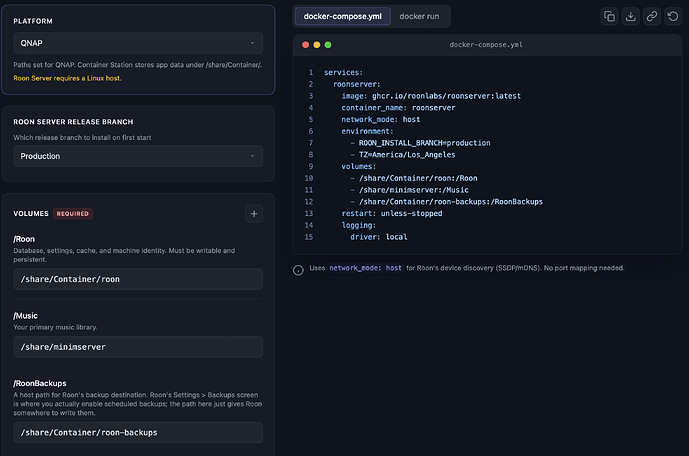Add a volume with the plus icon
Screen dimensions: 689x456
[254, 214]
